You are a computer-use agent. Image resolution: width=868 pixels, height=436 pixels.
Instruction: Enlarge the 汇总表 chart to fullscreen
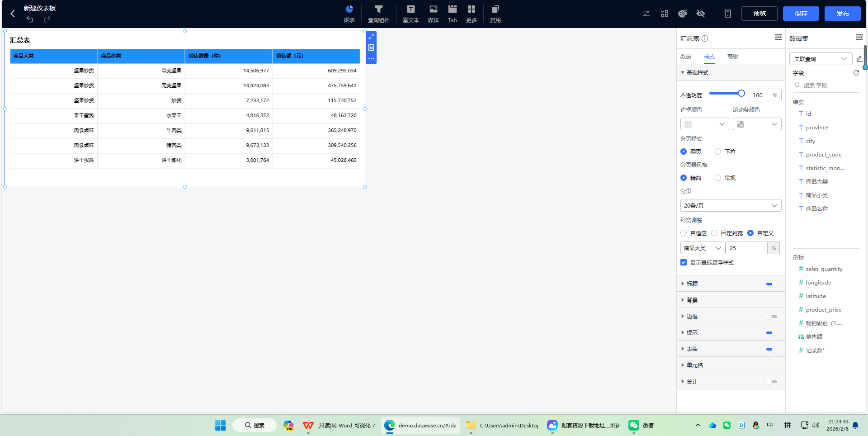[x=371, y=37]
